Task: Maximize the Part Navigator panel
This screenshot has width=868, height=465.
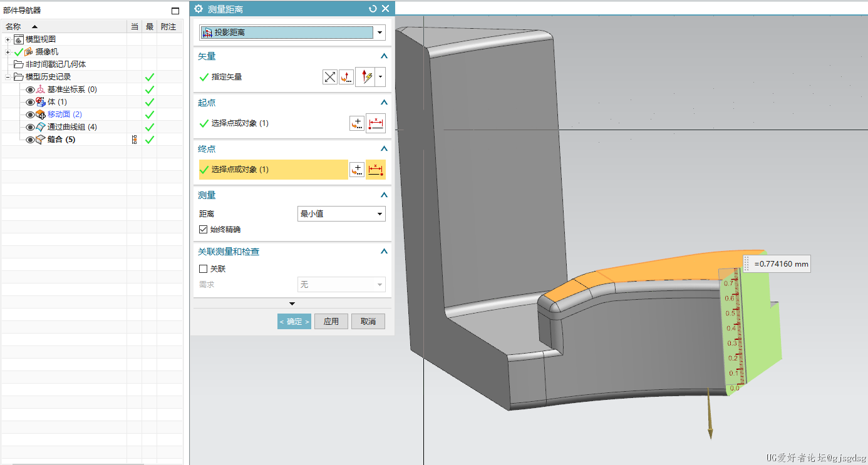Action: (175, 11)
